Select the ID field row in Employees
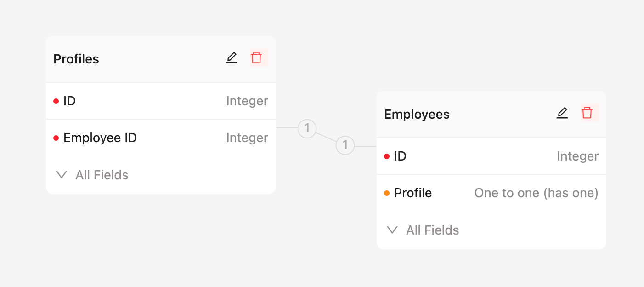Viewport: 644px width, 287px height. tap(491, 156)
